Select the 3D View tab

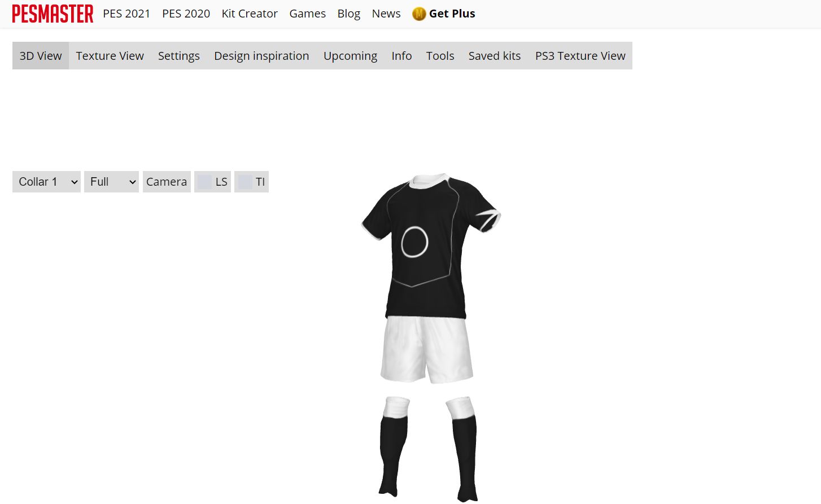pos(41,56)
